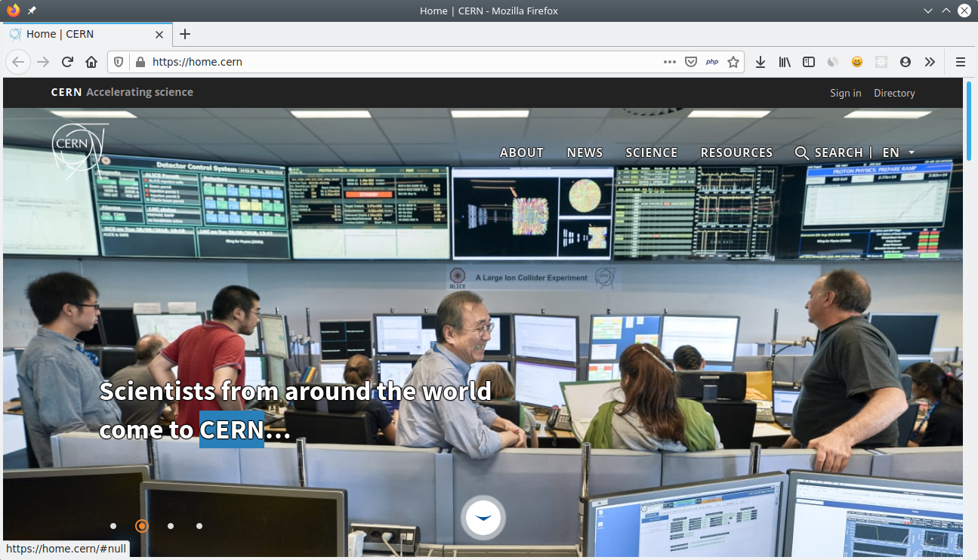
Task: Open the Firefox Library
Action: click(x=785, y=62)
